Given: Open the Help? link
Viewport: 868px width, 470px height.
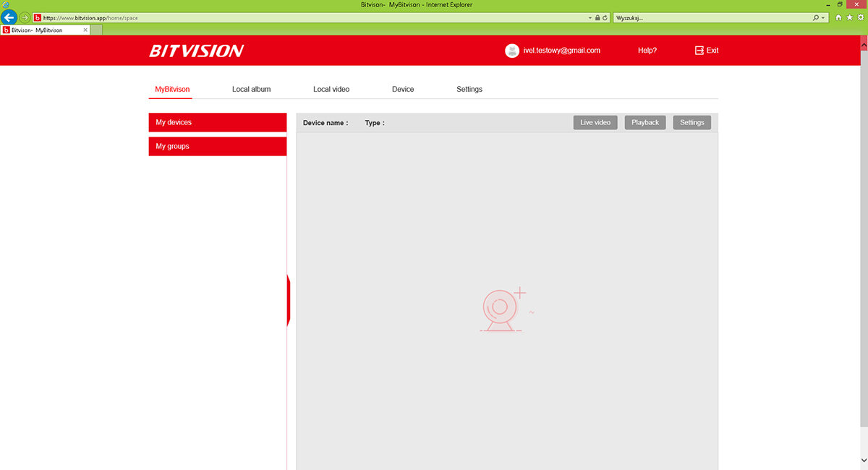Looking at the screenshot, I should pyautogui.click(x=647, y=51).
